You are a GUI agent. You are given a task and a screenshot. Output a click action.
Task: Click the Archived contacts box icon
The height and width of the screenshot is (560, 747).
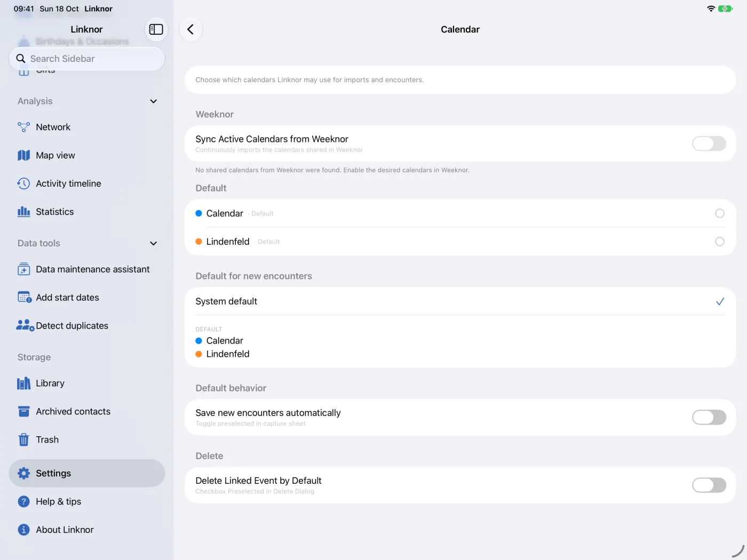[x=23, y=411]
